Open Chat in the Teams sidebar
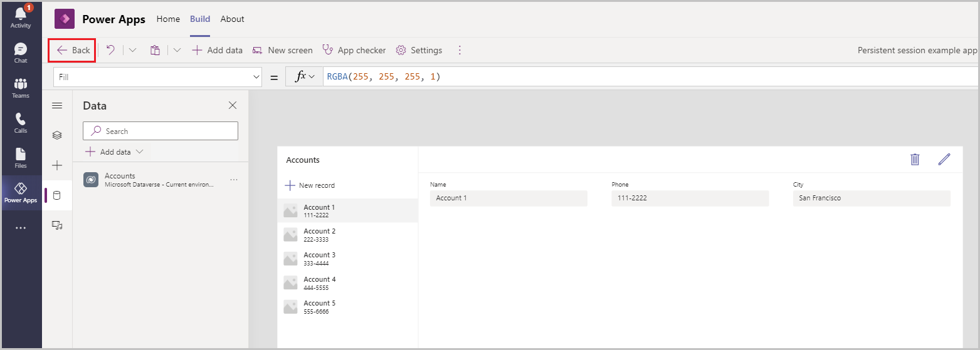980x350 pixels. [21, 53]
